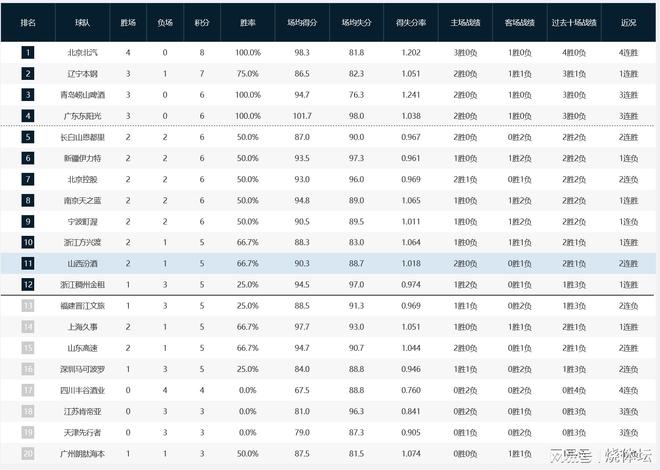Click the gray rank 13 badge

(28, 304)
